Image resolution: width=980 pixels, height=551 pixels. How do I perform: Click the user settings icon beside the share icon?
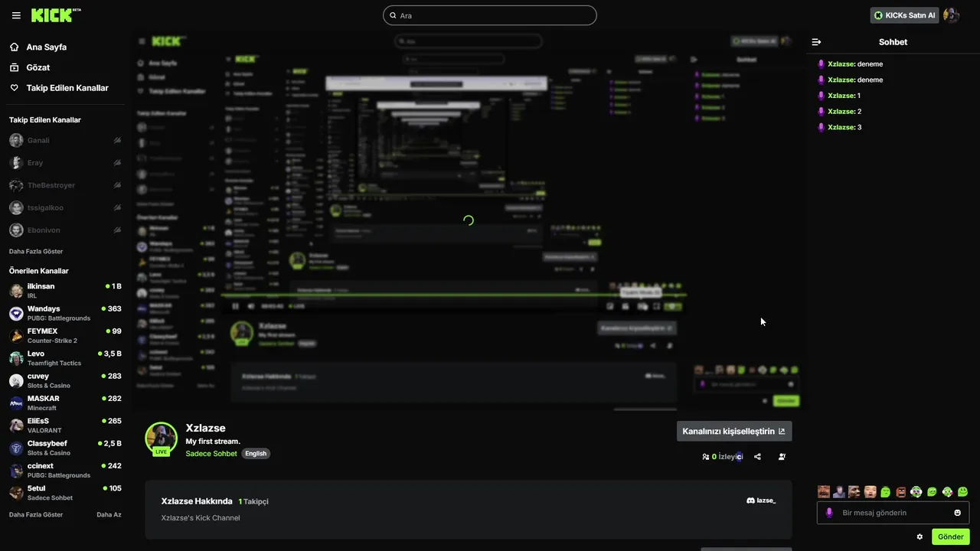click(782, 457)
